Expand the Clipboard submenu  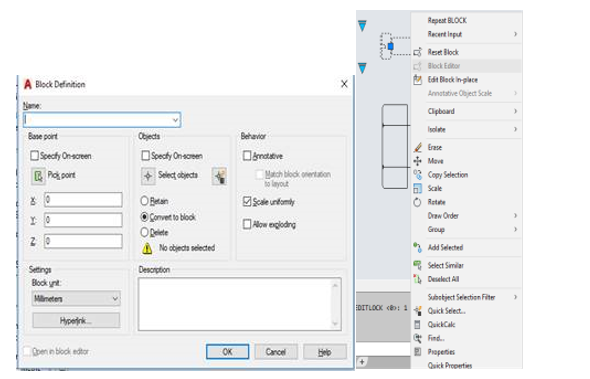coord(515,111)
